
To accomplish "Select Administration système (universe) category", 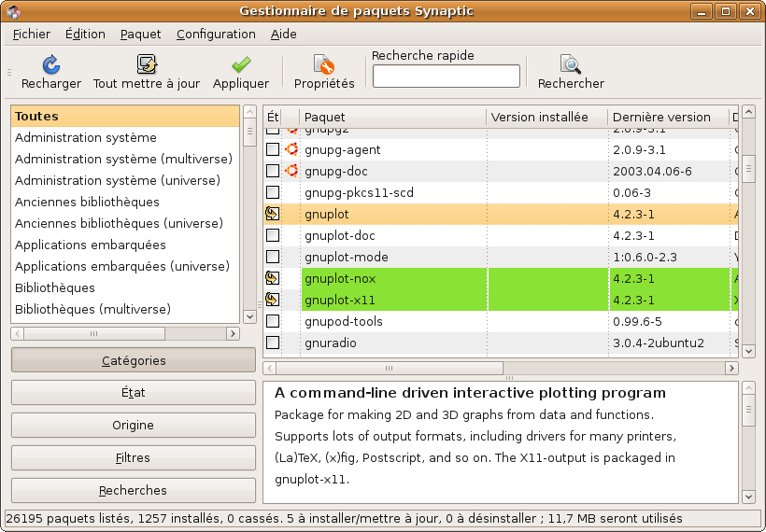I will click(125, 180).
